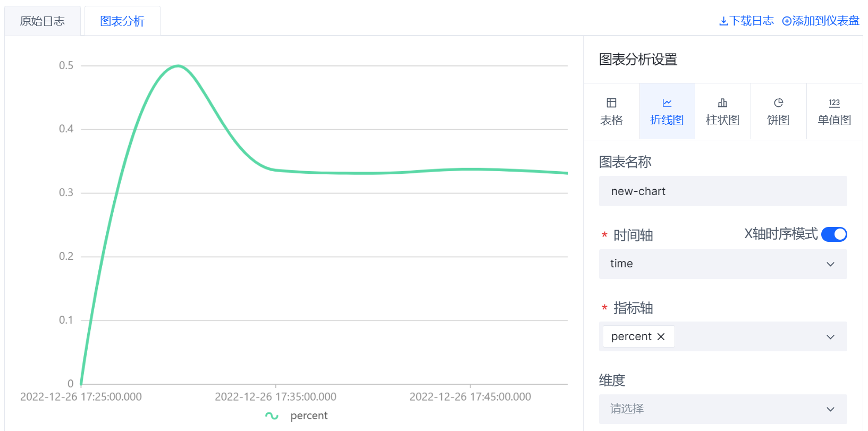
Task: Toggle percent series in chart legend
Action: 308,416
